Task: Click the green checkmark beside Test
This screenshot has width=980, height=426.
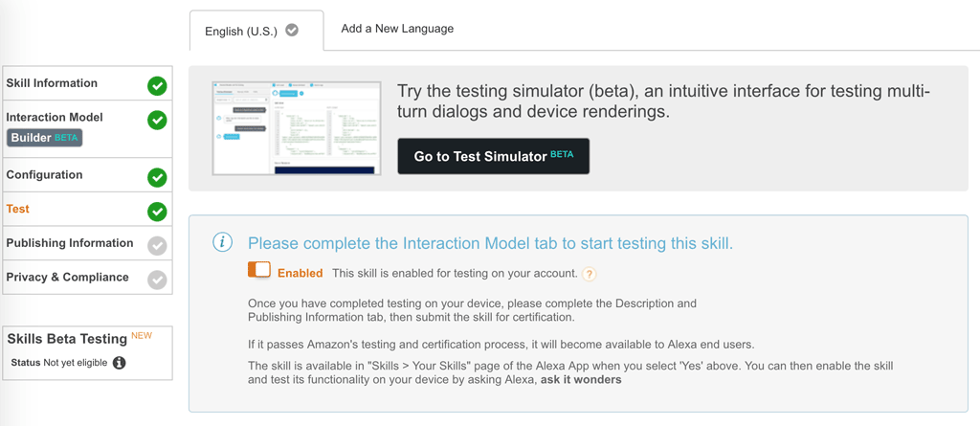Action: 157,212
